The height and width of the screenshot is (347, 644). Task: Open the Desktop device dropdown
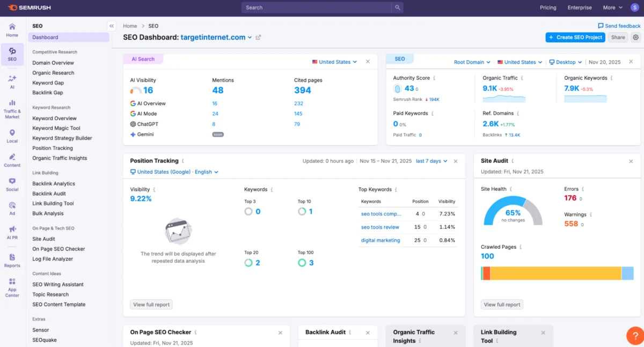(566, 62)
